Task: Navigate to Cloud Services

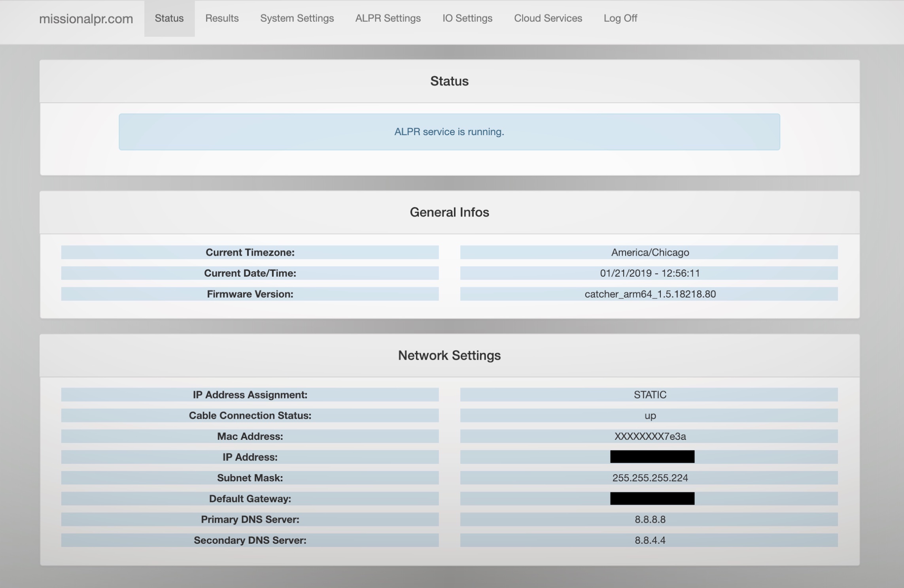Action: coord(548,18)
